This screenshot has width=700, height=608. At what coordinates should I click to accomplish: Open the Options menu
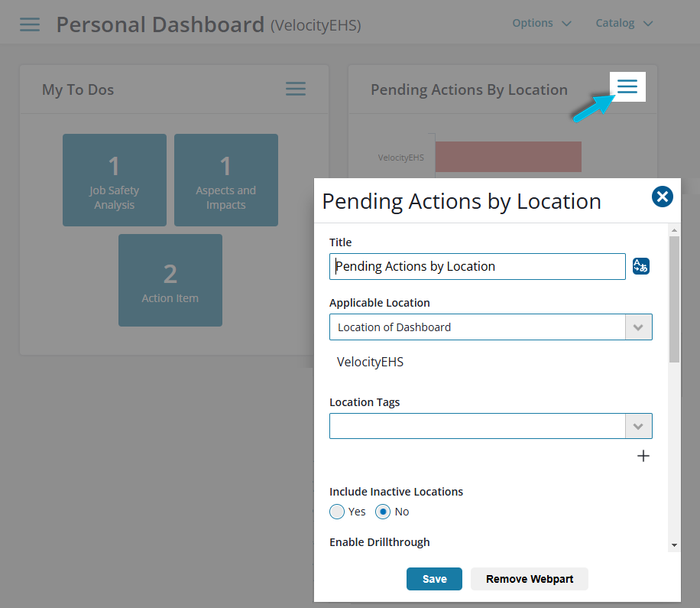pyautogui.click(x=542, y=23)
